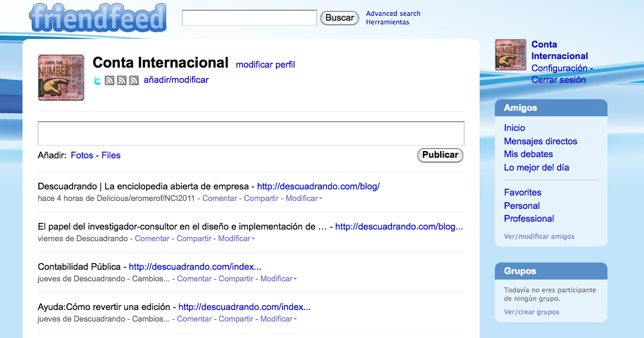Comentar on the Descuadrando enciclopedia entry
The image size is (644, 338).
219,199
